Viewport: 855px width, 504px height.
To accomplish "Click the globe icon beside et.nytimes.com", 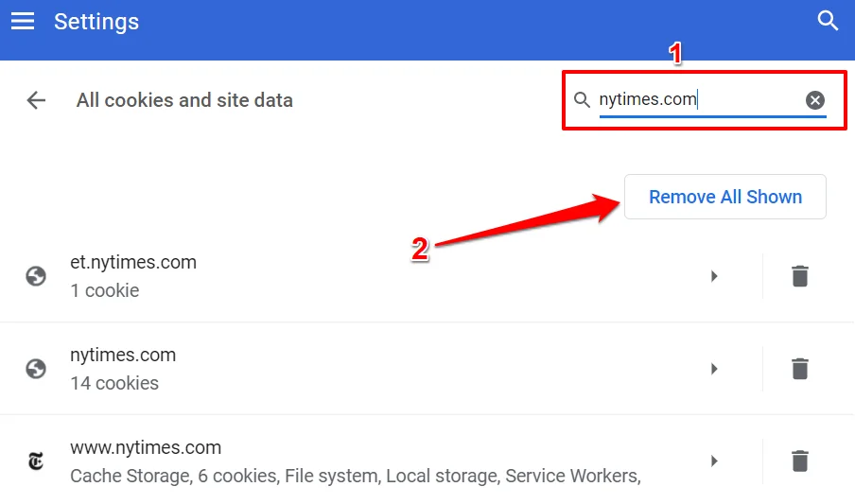I will tap(36, 276).
